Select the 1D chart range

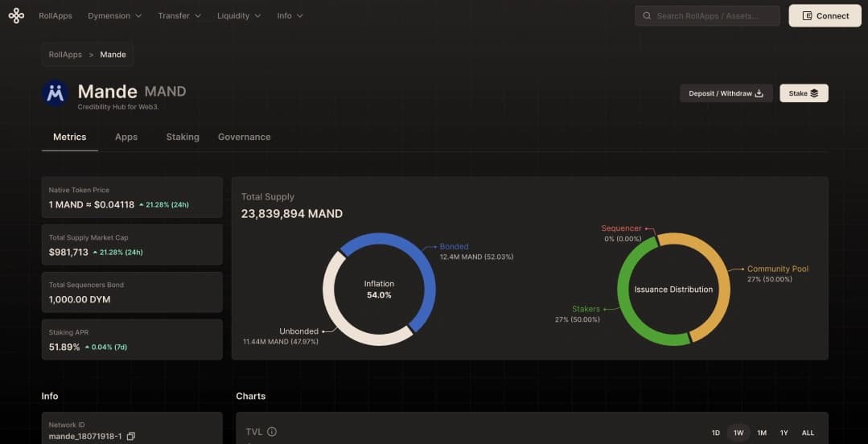(716, 433)
